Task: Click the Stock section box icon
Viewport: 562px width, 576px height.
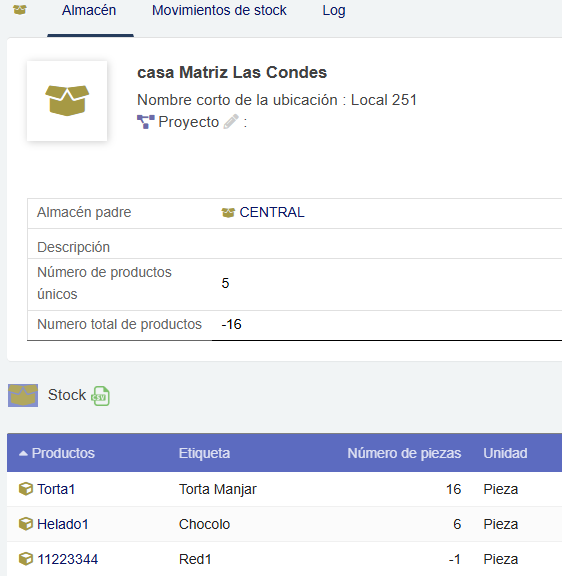Action: pos(23,396)
